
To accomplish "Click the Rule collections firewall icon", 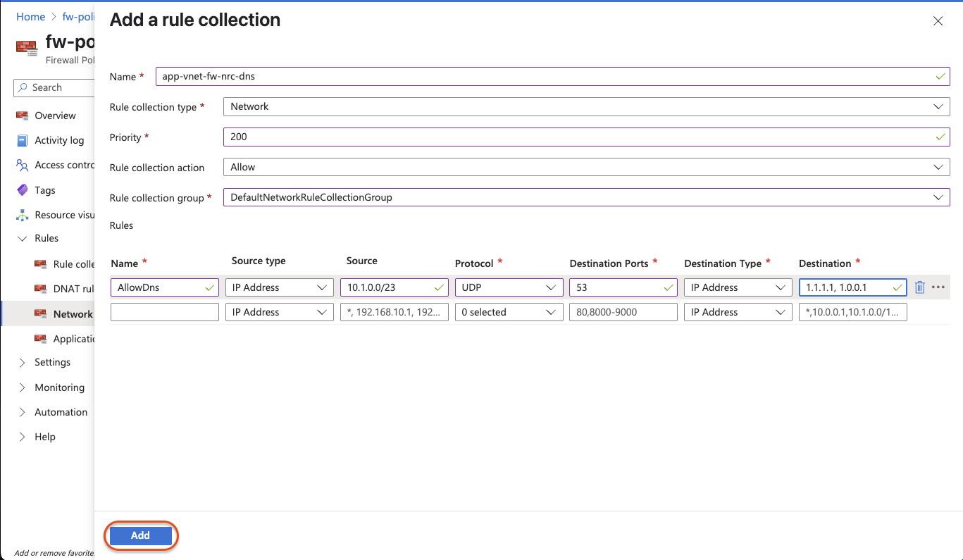I will 41,264.
